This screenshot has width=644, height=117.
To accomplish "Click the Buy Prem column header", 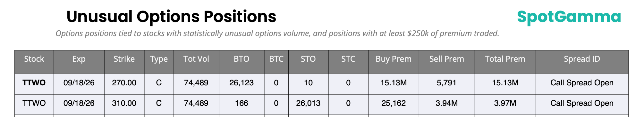I will [394, 59].
